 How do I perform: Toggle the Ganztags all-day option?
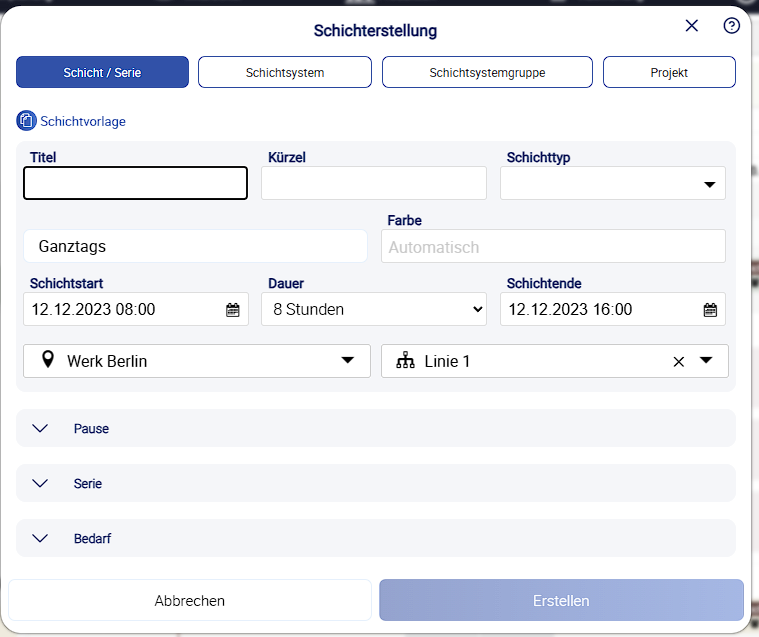click(195, 246)
